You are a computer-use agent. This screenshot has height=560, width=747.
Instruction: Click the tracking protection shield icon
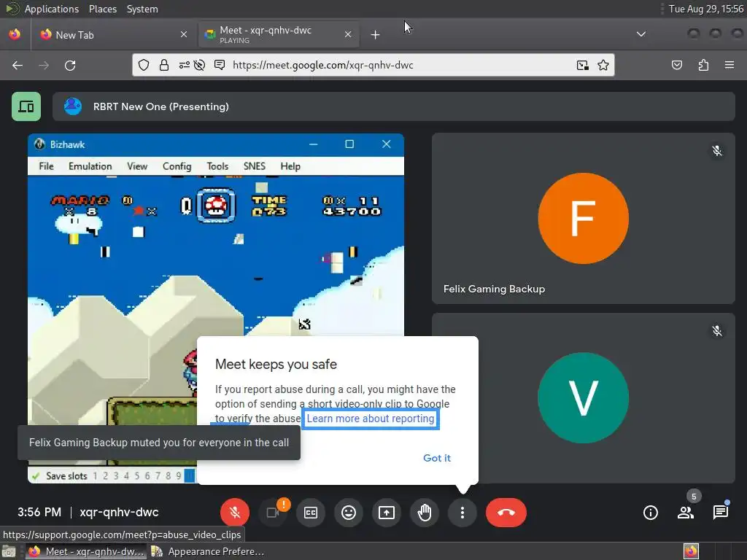144,65
